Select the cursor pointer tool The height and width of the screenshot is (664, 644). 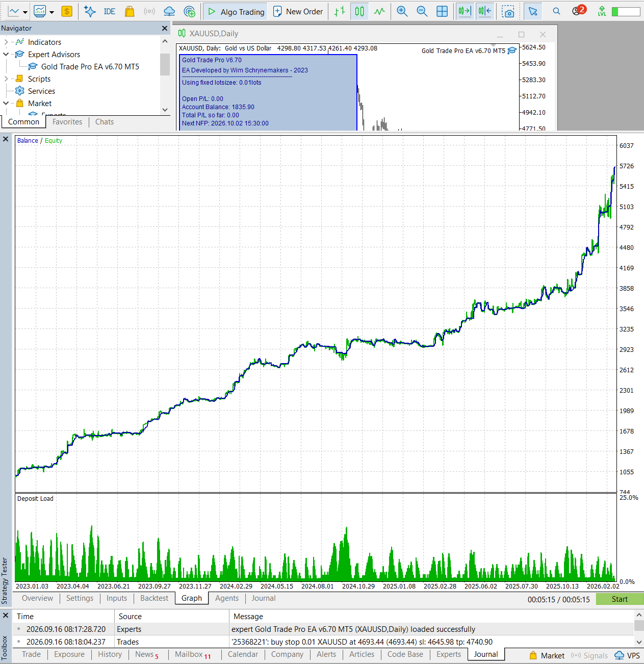coord(533,11)
